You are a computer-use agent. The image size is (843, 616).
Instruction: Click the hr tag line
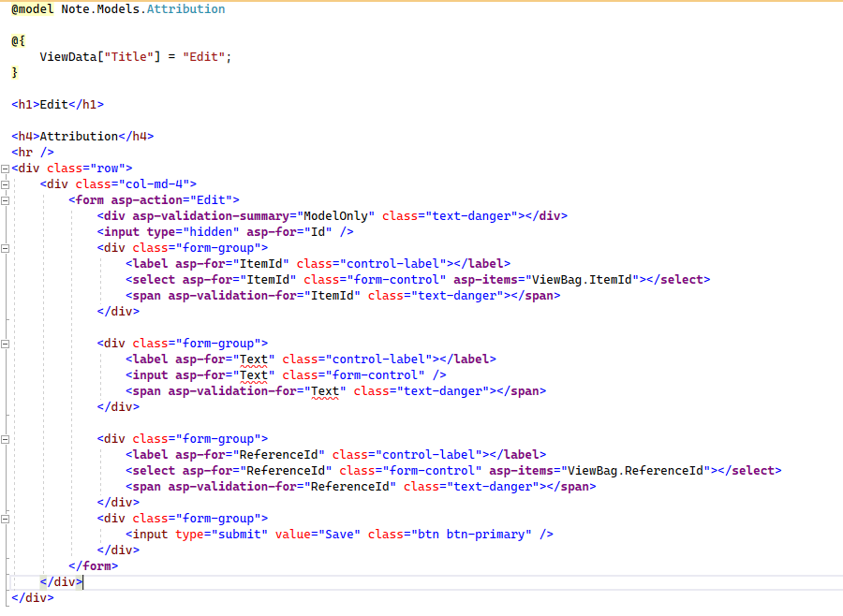coord(33,152)
